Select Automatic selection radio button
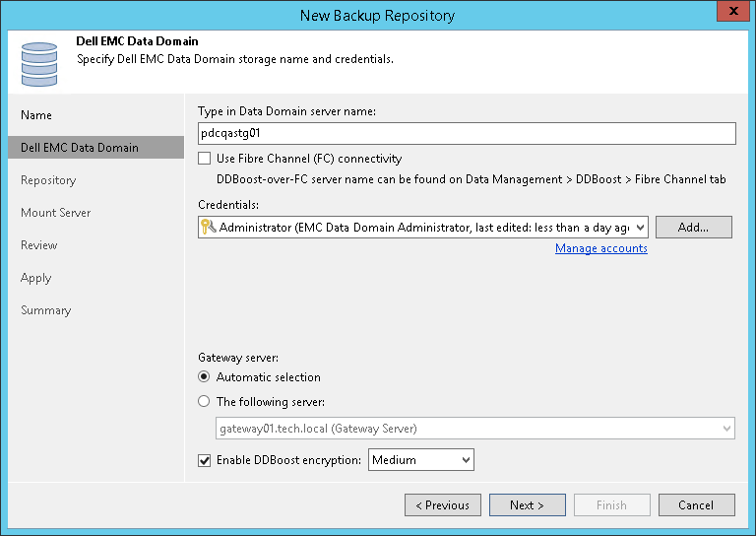This screenshot has width=756, height=536. point(204,376)
